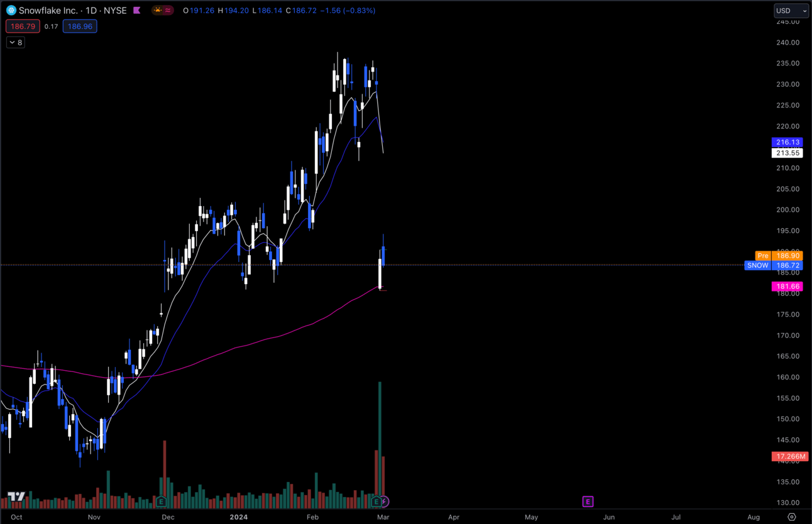Click the 160.00 price axis label
Image resolution: width=812 pixels, height=524 pixels.
pyautogui.click(x=787, y=377)
